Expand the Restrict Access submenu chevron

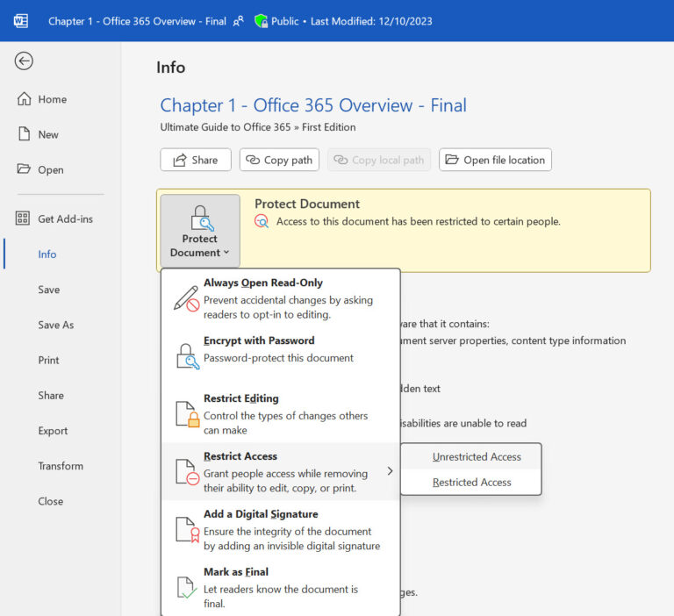click(x=390, y=471)
